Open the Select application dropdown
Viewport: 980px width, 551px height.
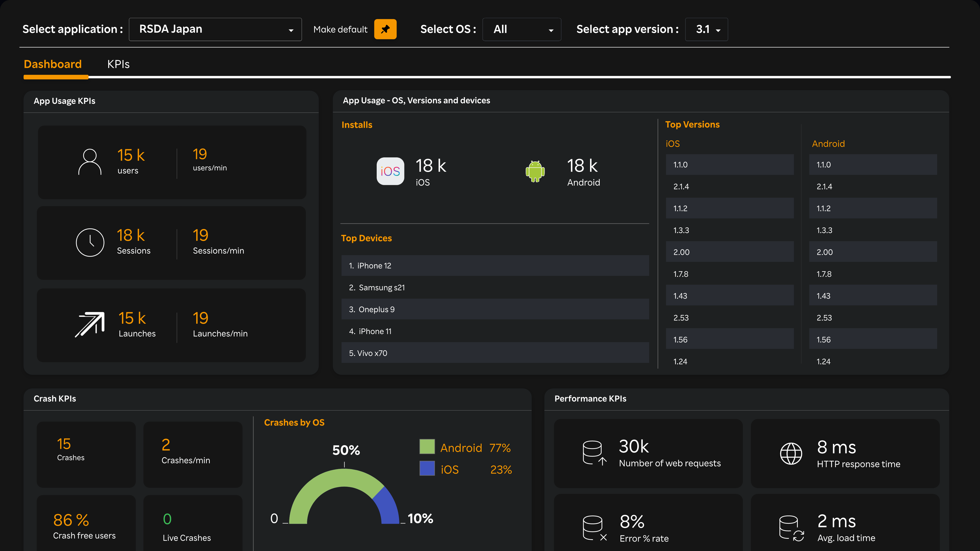click(215, 29)
